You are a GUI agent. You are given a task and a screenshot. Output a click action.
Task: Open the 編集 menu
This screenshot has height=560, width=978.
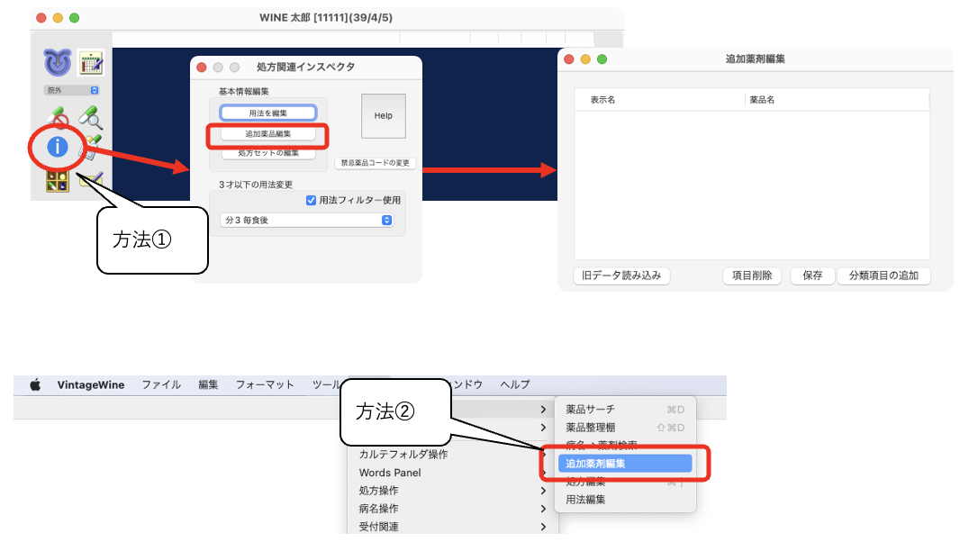(x=208, y=384)
